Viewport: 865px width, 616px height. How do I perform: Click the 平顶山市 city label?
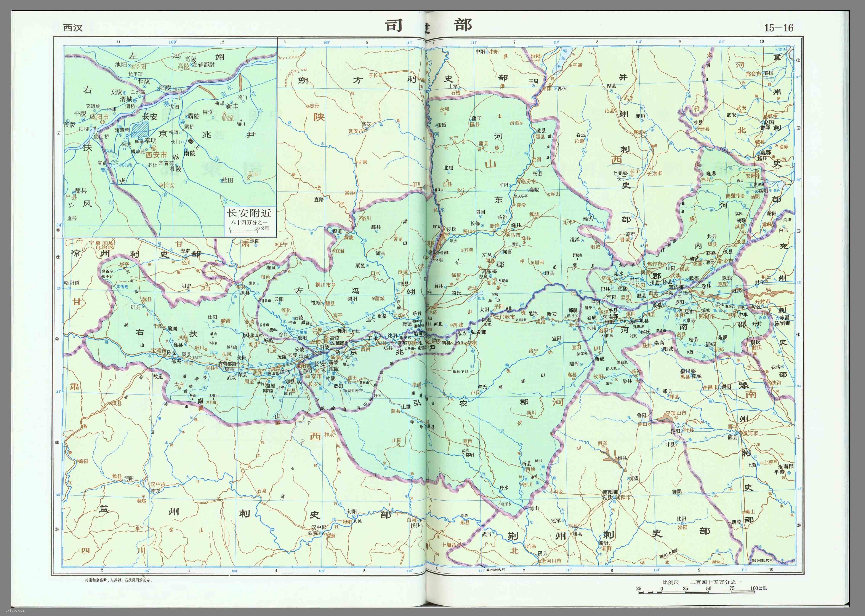click(x=676, y=413)
